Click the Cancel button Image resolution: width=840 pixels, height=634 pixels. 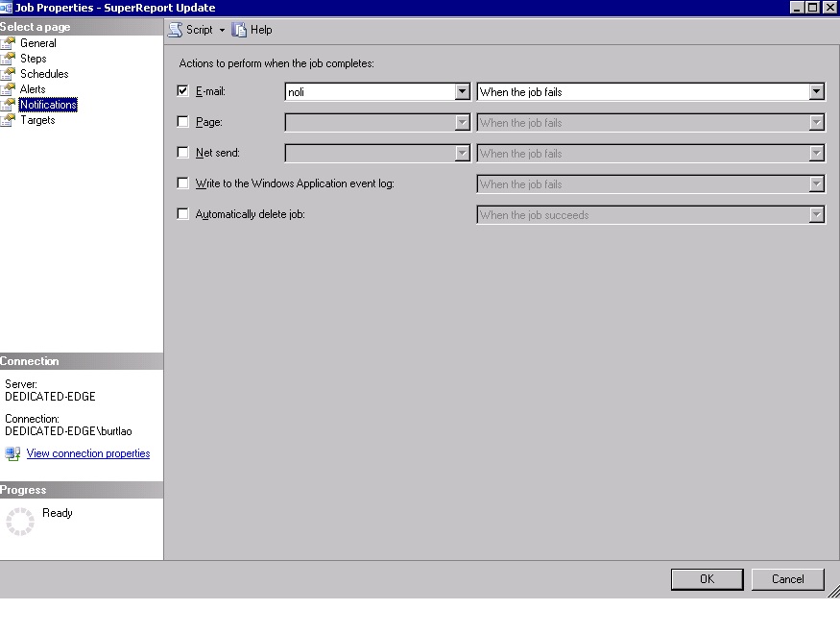[x=787, y=579]
